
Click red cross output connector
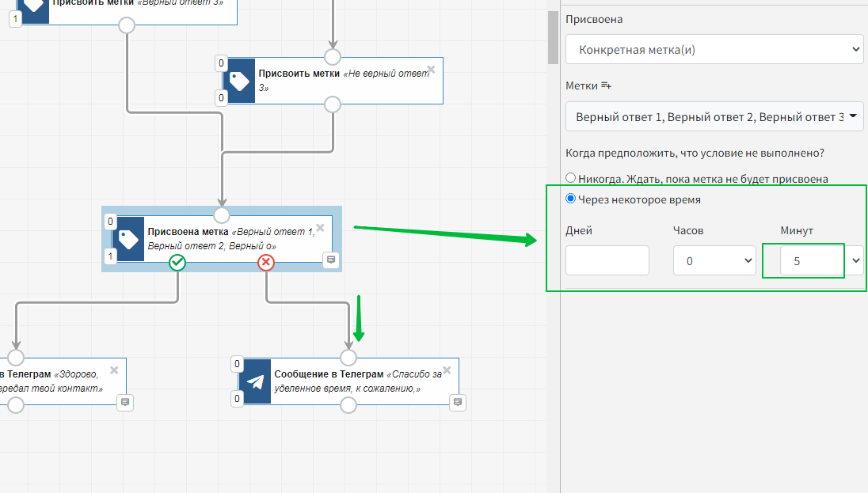click(266, 263)
